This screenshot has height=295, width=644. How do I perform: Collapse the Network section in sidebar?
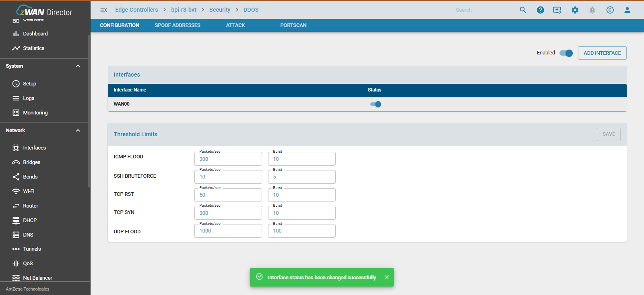78,131
